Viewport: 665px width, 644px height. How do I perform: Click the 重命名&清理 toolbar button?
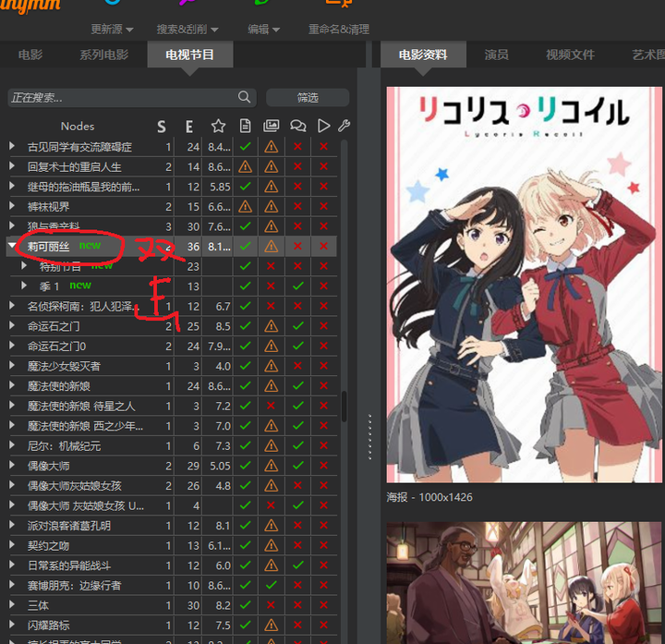339,29
